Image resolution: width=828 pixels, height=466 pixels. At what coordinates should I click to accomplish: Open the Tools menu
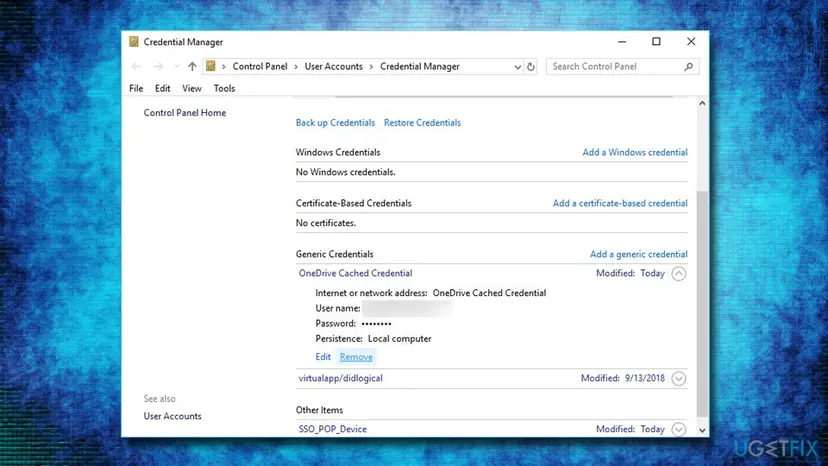[224, 88]
